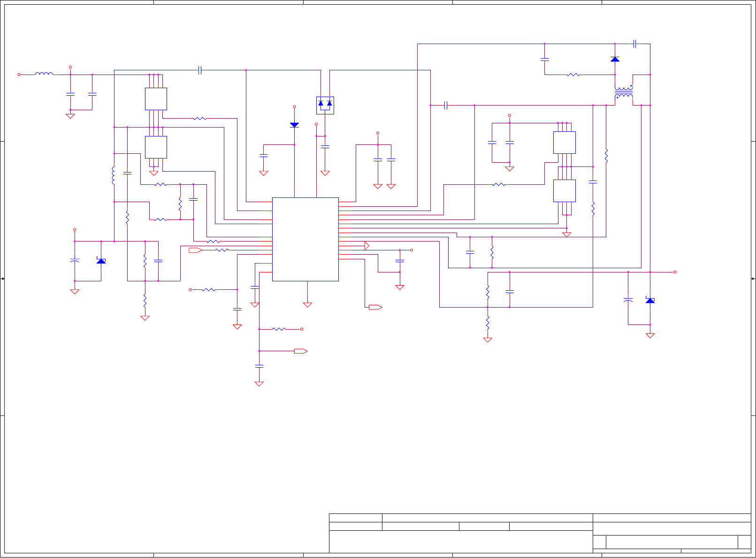756x558 pixels.
Task: Select the diode next to the transformer
Action: pos(615,59)
